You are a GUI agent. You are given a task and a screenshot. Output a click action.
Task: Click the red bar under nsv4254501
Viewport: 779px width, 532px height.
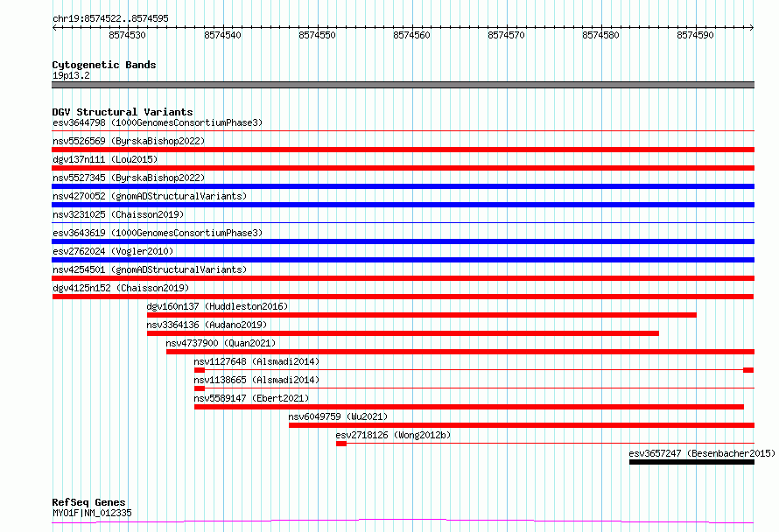[x=403, y=278]
